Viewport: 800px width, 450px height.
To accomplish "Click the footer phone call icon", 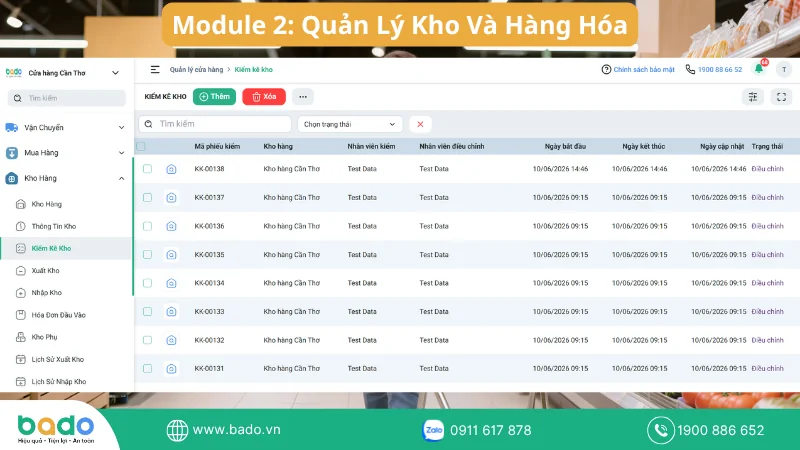I will click(661, 430).
